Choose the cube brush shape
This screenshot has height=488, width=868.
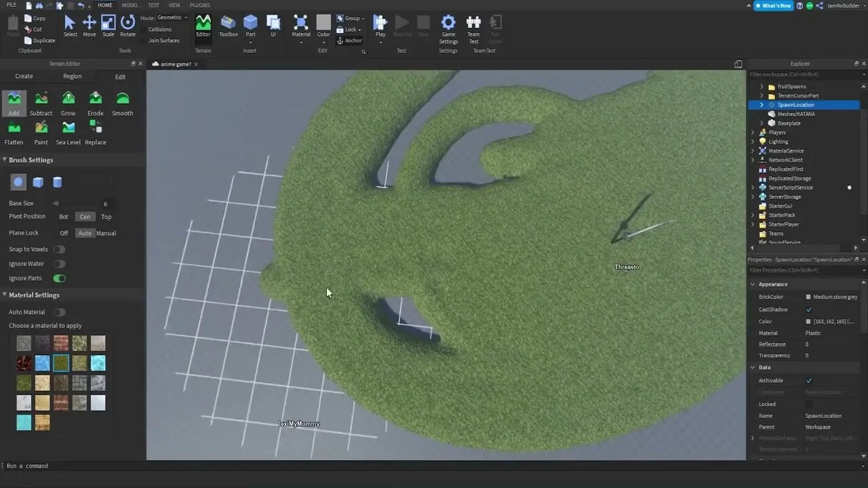[39, 182]
